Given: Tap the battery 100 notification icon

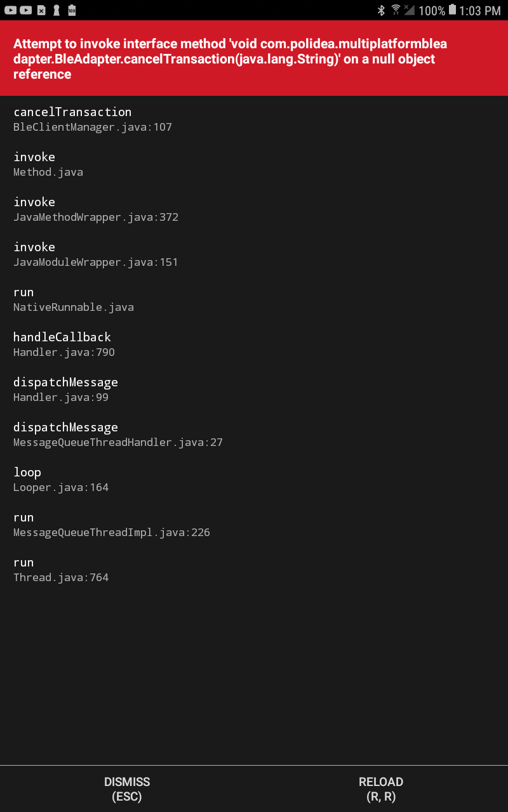Looking at the screenshot, I should point(72,10).
